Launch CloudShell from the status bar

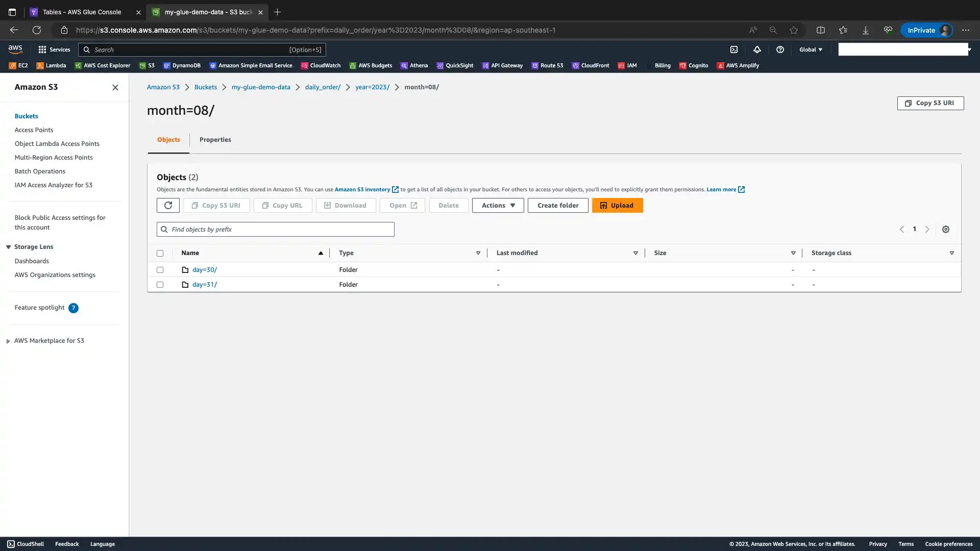click(24, 544)
